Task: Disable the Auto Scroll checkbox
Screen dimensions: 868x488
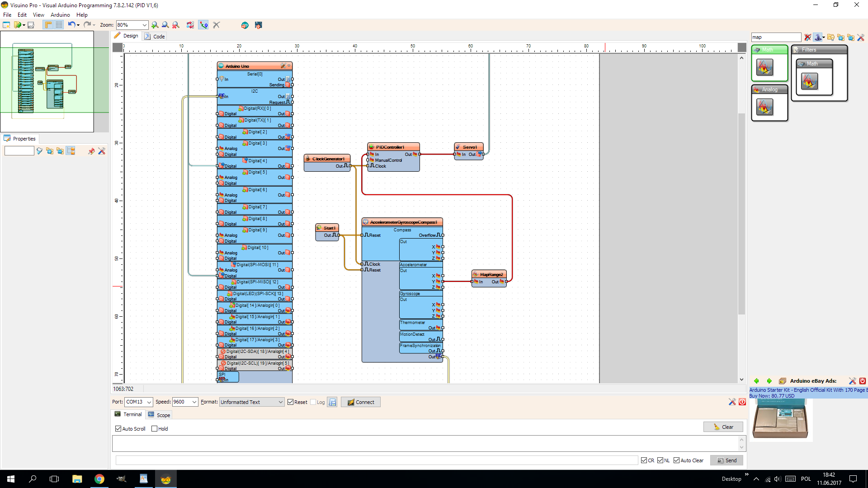Action: click(x=118, y=429)
